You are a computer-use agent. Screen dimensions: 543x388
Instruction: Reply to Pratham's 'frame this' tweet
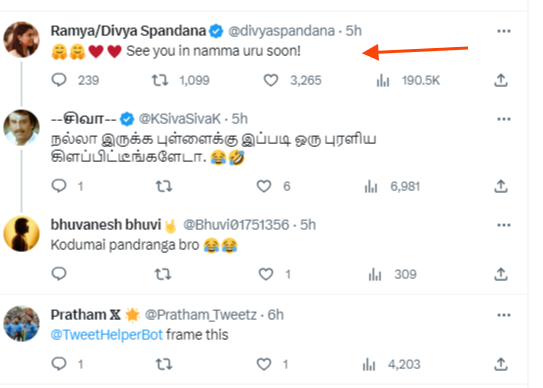click(x=59, y=364)
